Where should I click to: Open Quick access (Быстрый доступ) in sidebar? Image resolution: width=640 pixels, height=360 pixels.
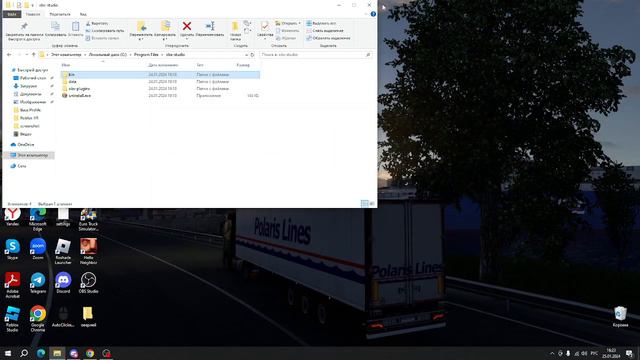click(x=29, y=70)
